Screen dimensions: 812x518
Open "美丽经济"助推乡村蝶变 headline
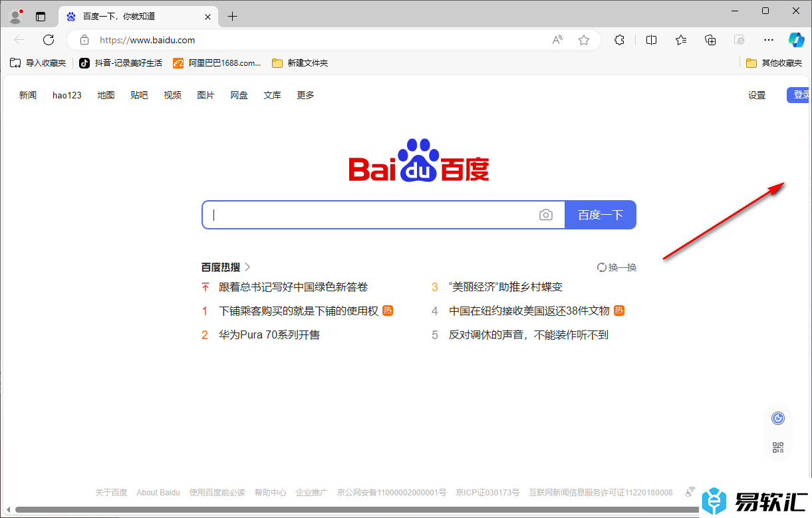point(505,287)
